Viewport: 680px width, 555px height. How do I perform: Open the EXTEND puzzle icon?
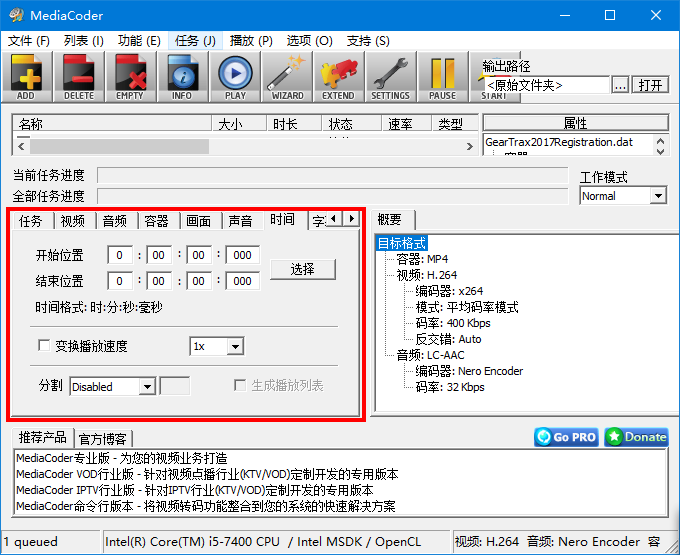click(339, 77)
